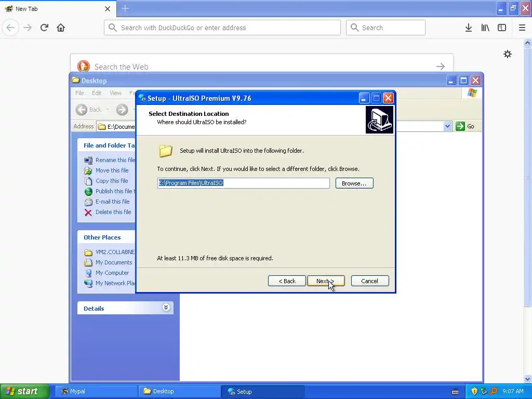
Task: Toggle the browser sidebar icon
Action: [x=502, y=28]
